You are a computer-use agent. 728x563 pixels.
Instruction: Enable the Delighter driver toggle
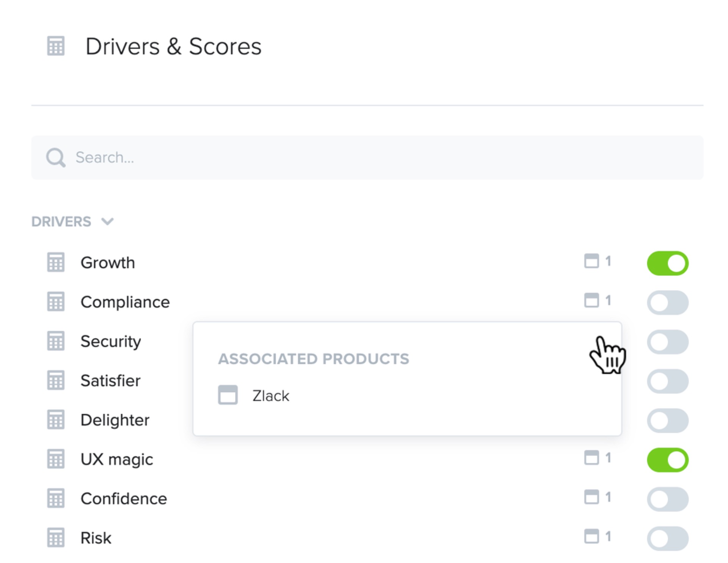pos(668,421)
